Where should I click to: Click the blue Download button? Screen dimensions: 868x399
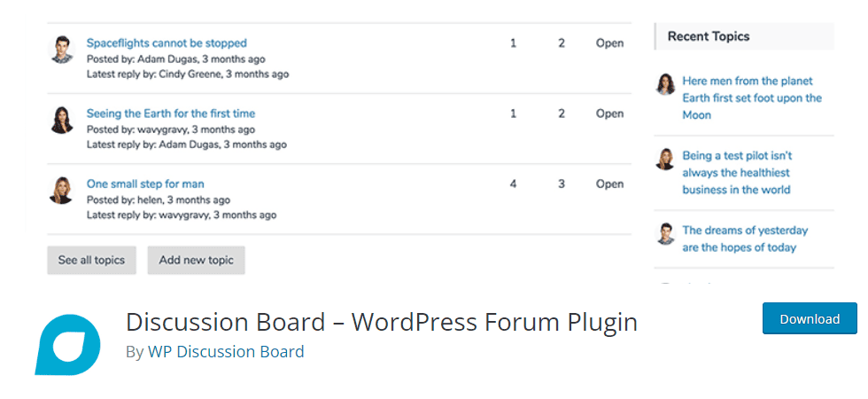(810, 318)
